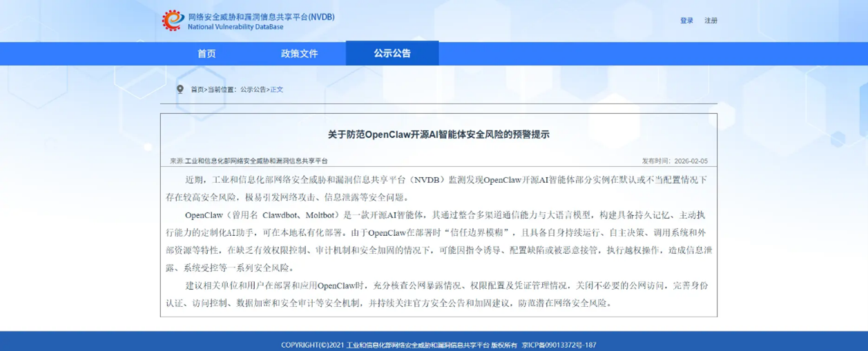Click the National Vulnerability DataBase subtitle
Image resolution: width=868 pixels, height=351 pixels.
coord(235,28)
